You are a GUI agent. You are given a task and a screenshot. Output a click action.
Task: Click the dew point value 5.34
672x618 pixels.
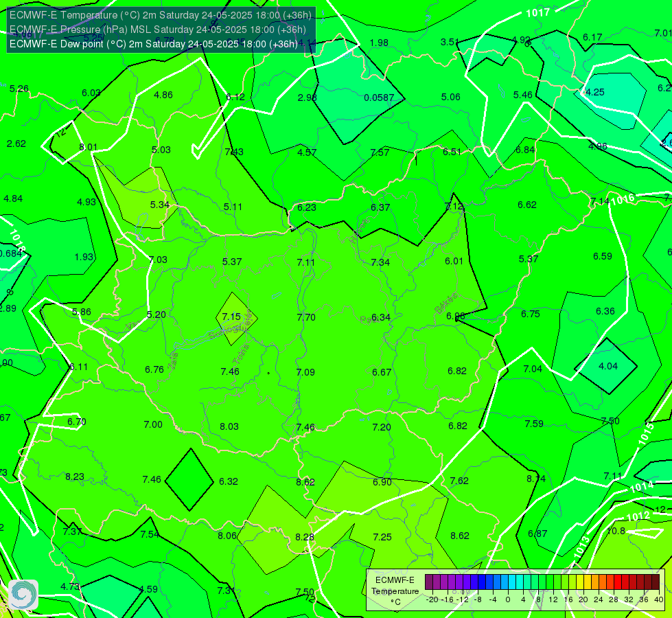click(x=160, y=205)
